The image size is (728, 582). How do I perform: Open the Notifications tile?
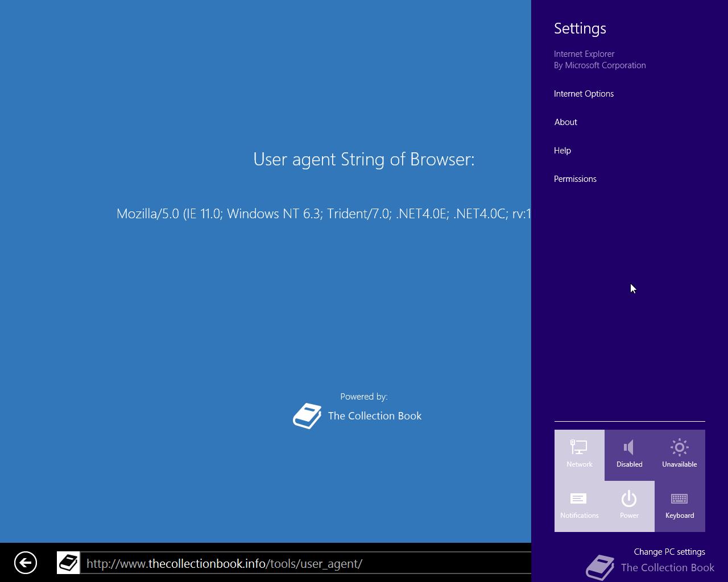(580, 506)
